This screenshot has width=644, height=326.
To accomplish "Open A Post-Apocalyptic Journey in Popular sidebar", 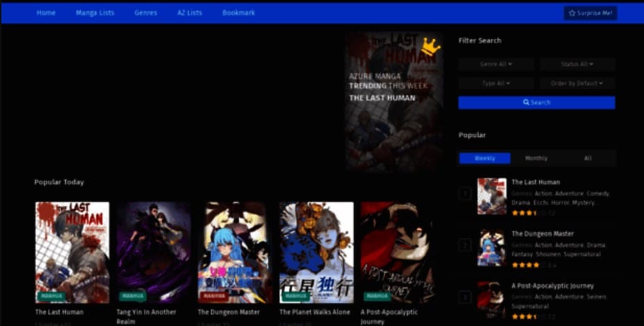I will (x=552, y=286).
